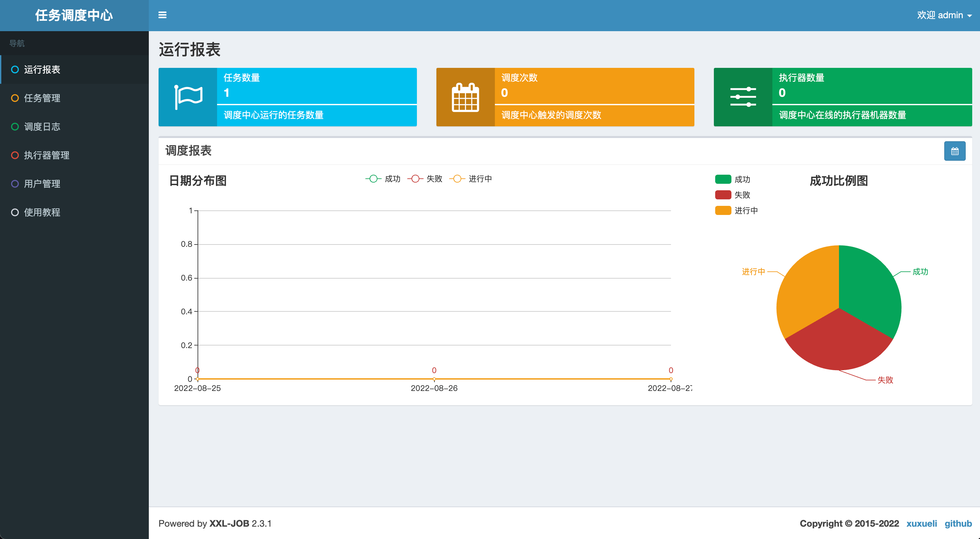Open the xuxueli footer link
Viewport: 980px width, 539px height.
point(921,523)
